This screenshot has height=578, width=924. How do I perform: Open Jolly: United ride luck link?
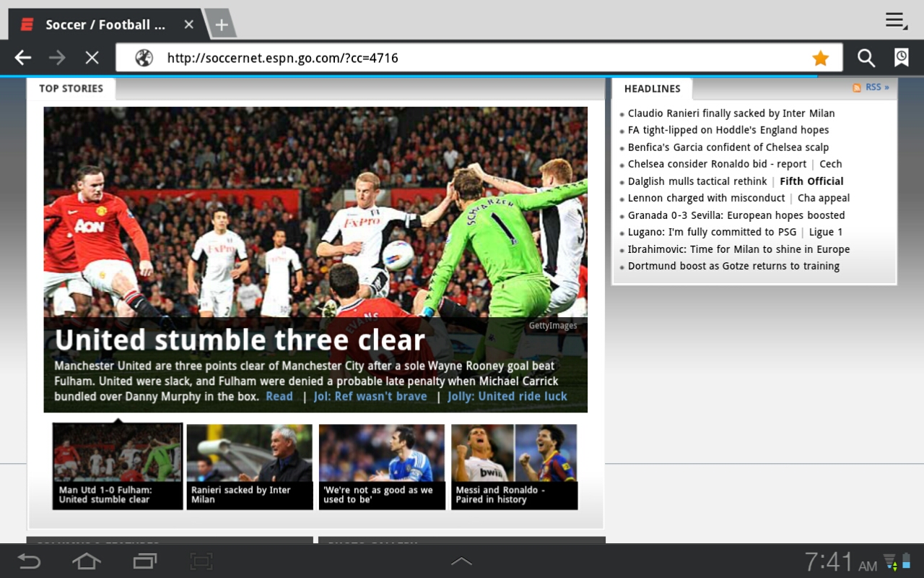(507, 396)
